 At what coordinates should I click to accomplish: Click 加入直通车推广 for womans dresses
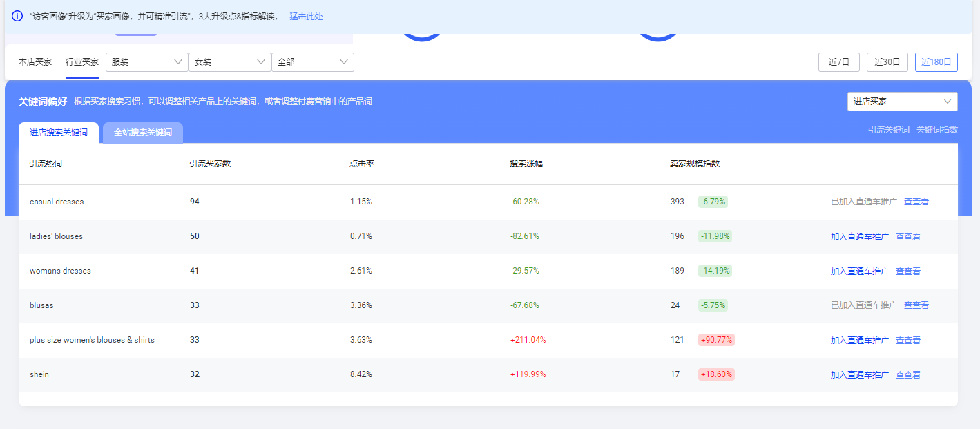[858, 270]
